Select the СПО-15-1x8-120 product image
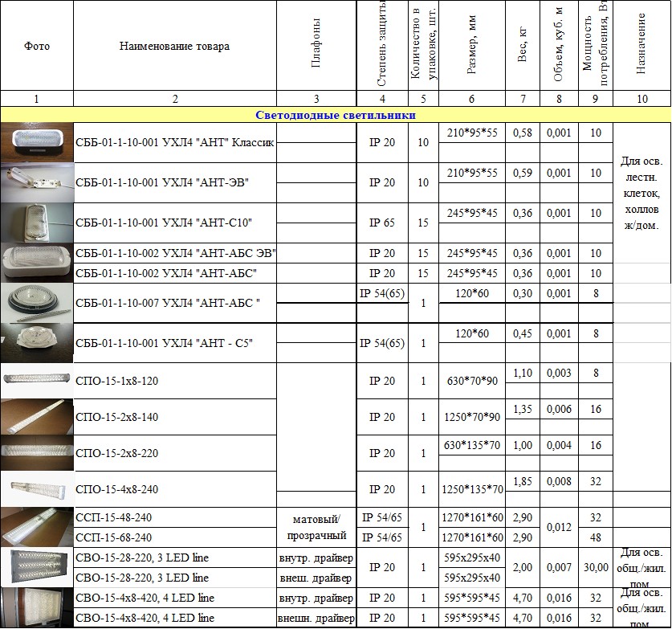 [37, 380]
